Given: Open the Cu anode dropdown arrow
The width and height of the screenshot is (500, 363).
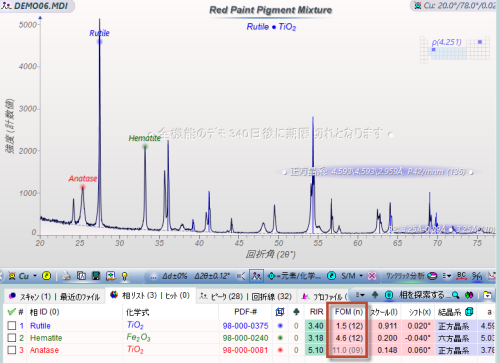Looking at the screenshot, I should coord(35,276).
